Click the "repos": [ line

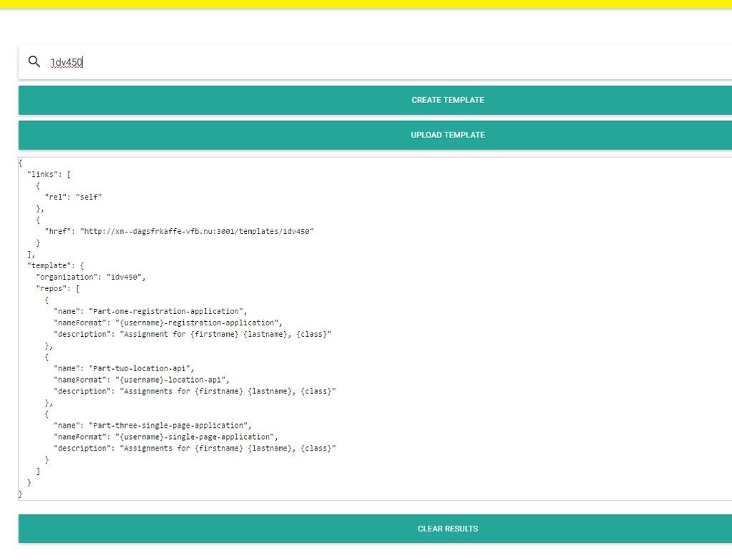(x=58, y=288)
